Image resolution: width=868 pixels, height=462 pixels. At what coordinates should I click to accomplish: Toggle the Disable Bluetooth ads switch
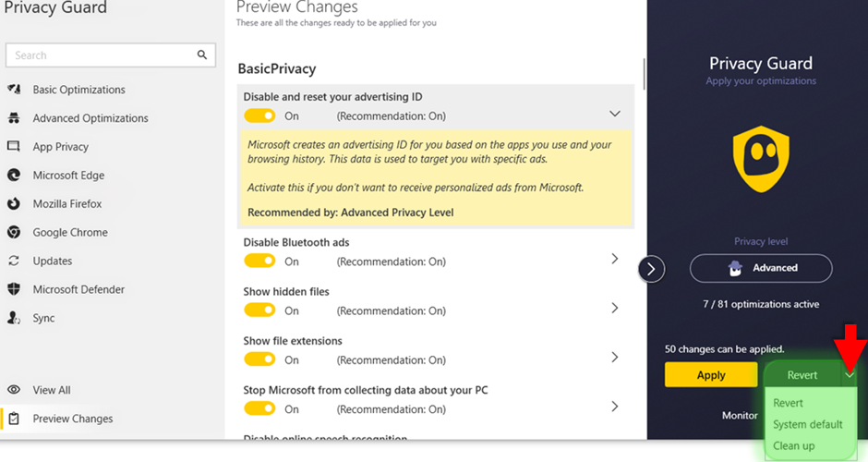(259, 261)
